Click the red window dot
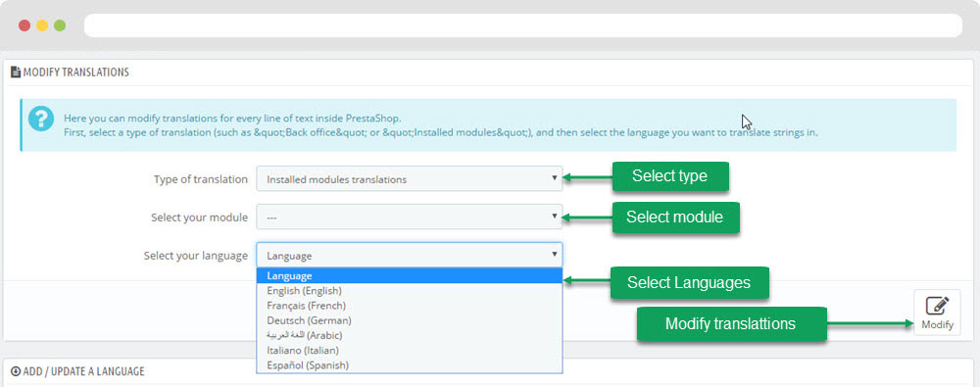Image resolution: width=980 pixels, height=387 pixels. 24,25
